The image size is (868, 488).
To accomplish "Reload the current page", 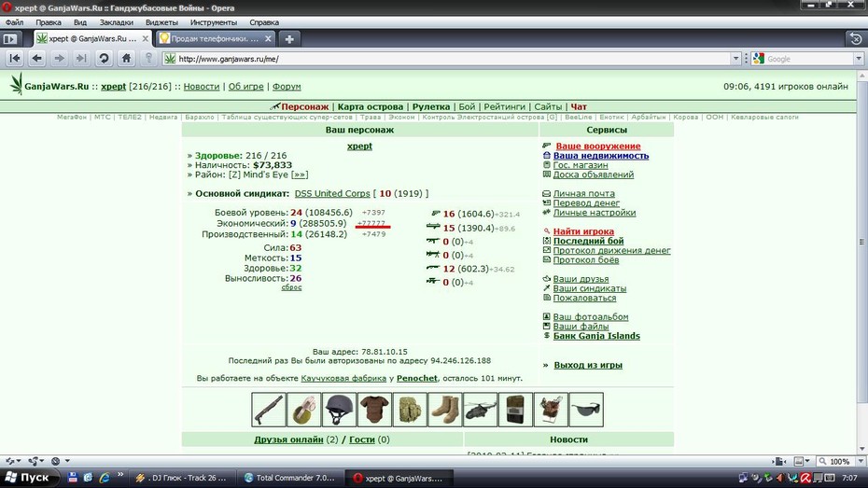I will pos(104,58).
